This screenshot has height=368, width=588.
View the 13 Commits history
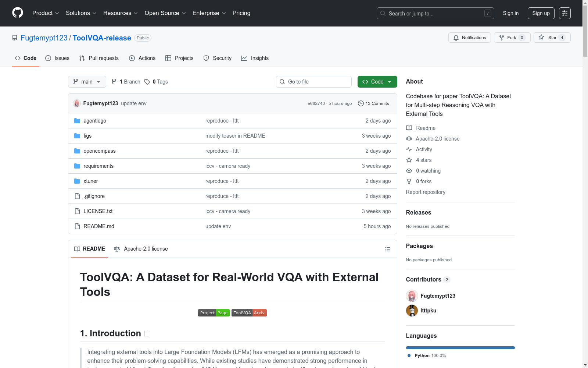tap(373, 103)
